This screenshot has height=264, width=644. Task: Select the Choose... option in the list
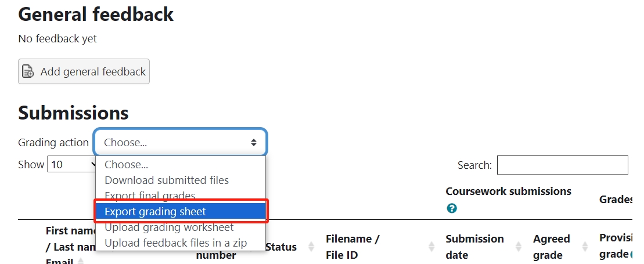coord(126,165)
